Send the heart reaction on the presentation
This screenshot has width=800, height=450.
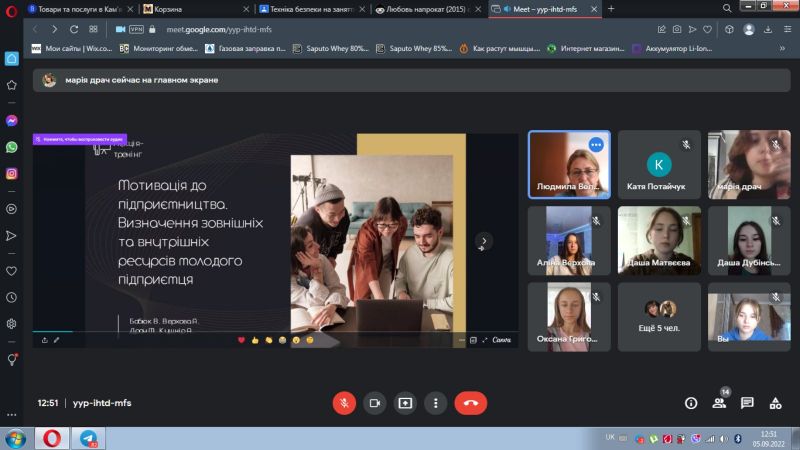pyautogui.click(x=241, y=340)
